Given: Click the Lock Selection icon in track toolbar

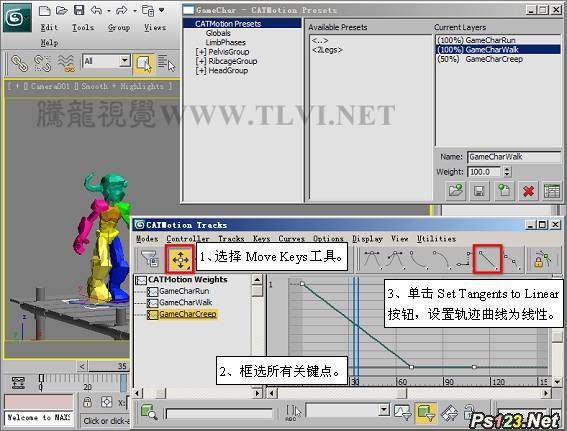Looking at the screenshot, I should [542, 259].
